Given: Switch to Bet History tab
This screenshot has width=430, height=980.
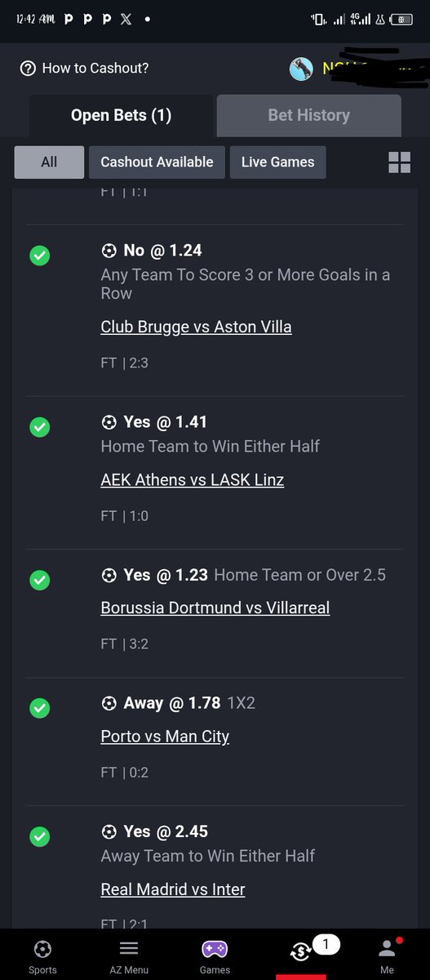Looking at the screenshot, I should click(x=308, y=115).
